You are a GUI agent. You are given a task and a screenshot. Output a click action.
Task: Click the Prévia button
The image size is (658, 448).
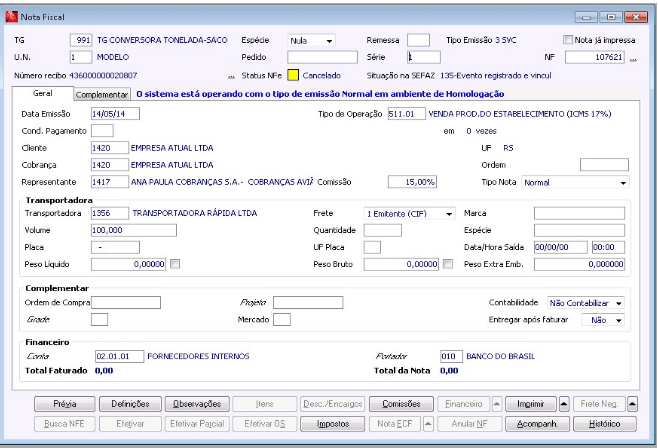coord(65,404)
